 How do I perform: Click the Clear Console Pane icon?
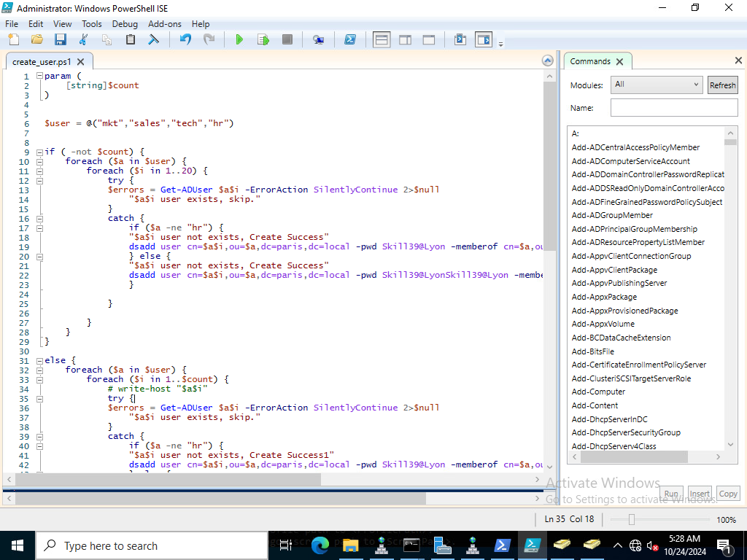point(153,39)
